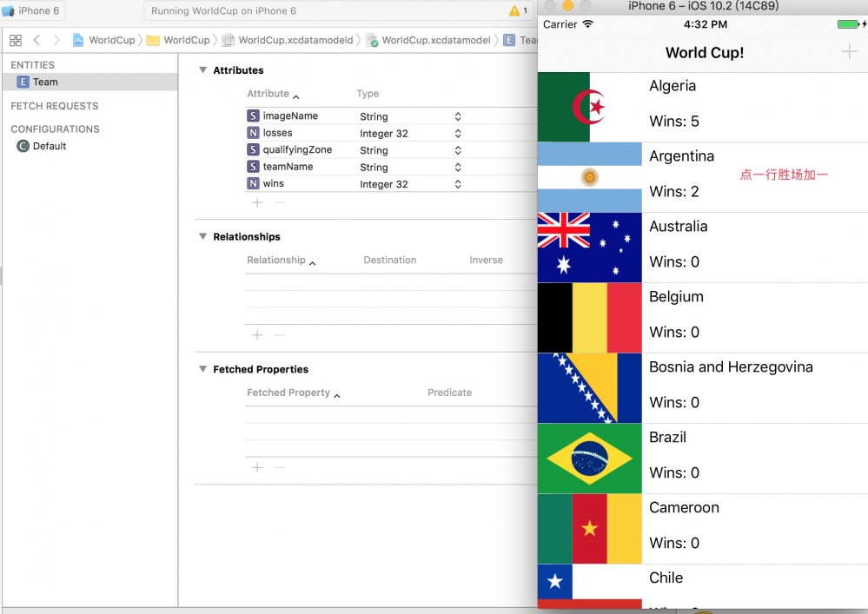Image resolution: width=868 pixels, height=614 pixels.
Task: Tap the Australia row in simulator
Action: 703,248
